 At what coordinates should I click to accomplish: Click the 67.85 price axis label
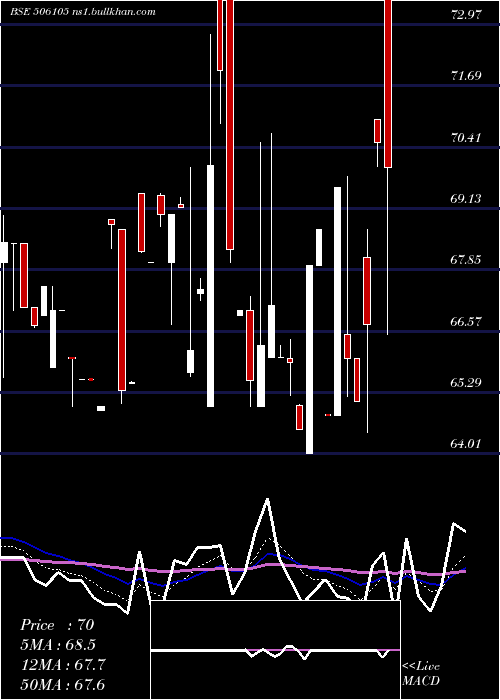[467, 260]
